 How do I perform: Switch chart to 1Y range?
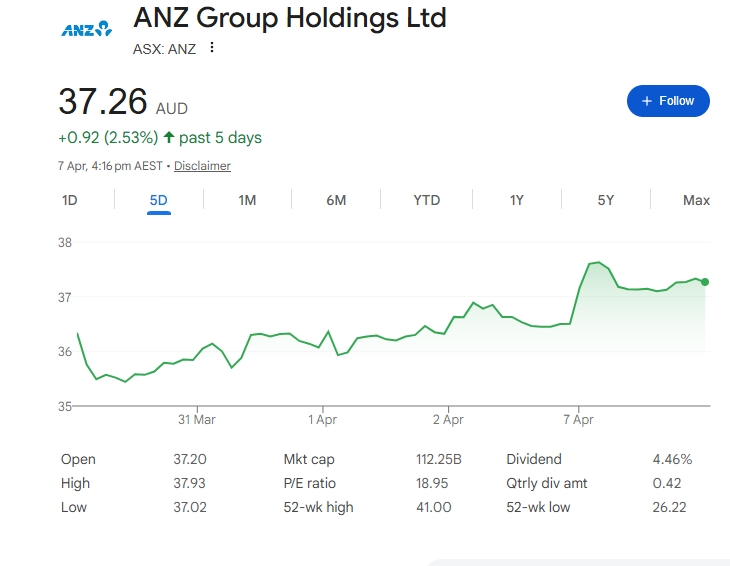[x=516, y=200]
